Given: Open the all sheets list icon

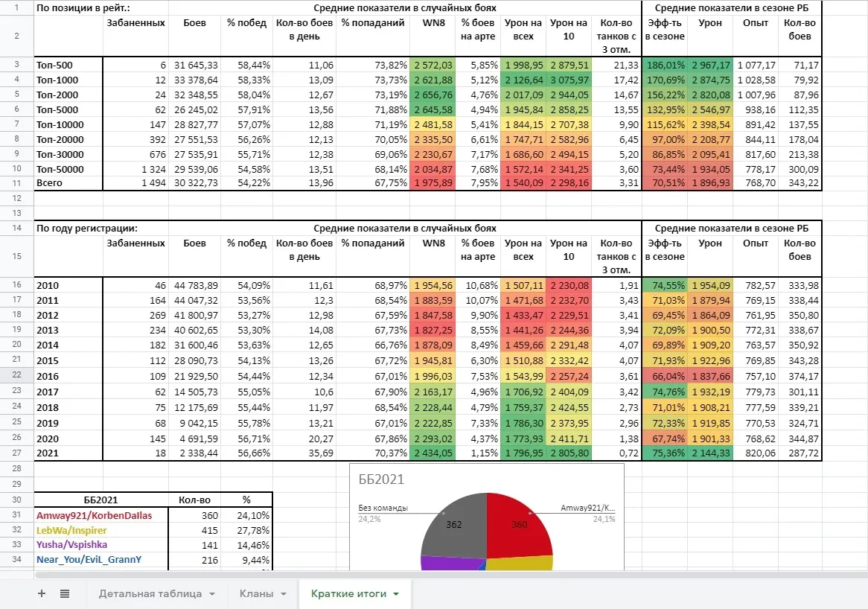Looking at the screenshot, I should 65,593.
